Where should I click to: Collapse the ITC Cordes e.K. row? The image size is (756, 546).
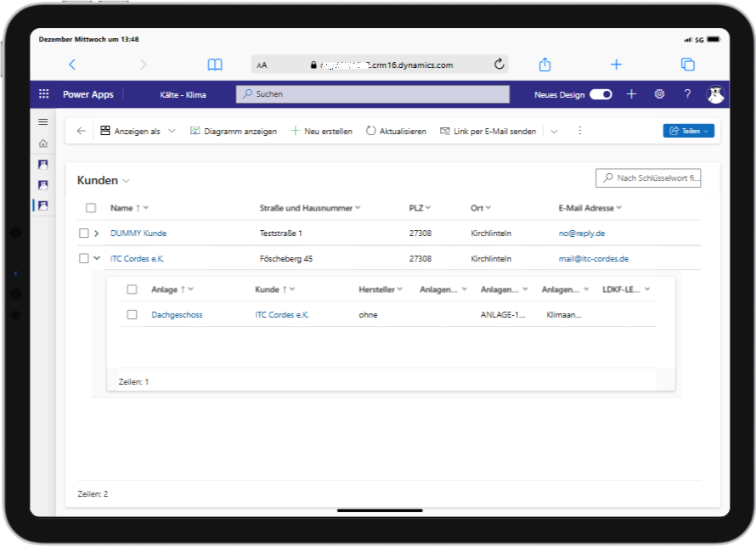point(97,258)
